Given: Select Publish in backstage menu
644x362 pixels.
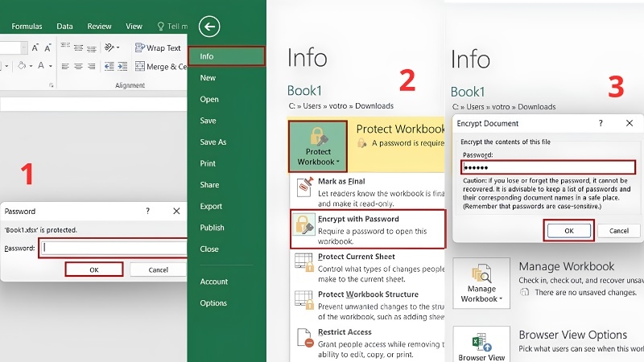Looking at the screenshot, I should (212, 228).
